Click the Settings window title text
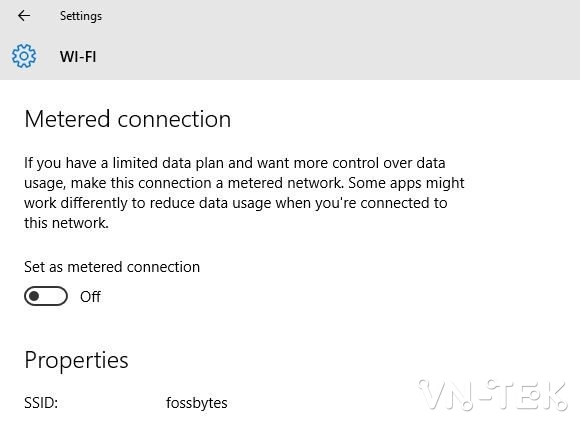 [81, 16]
